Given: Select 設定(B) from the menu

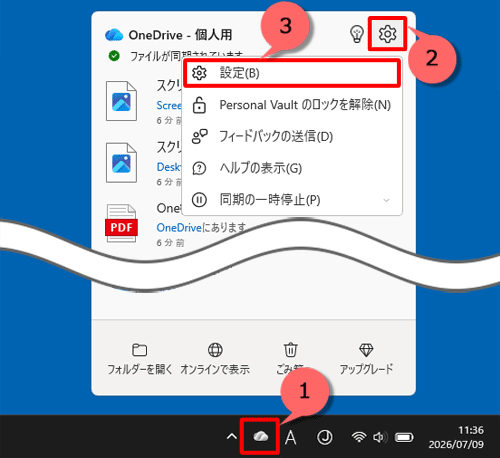Looking at the screenshot, I should coord(292,73).
